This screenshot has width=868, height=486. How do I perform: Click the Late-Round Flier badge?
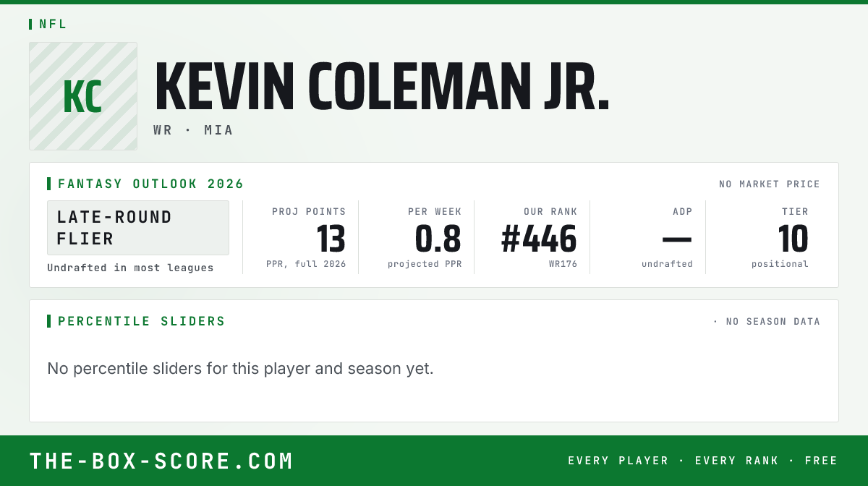[x=138, y=228]
